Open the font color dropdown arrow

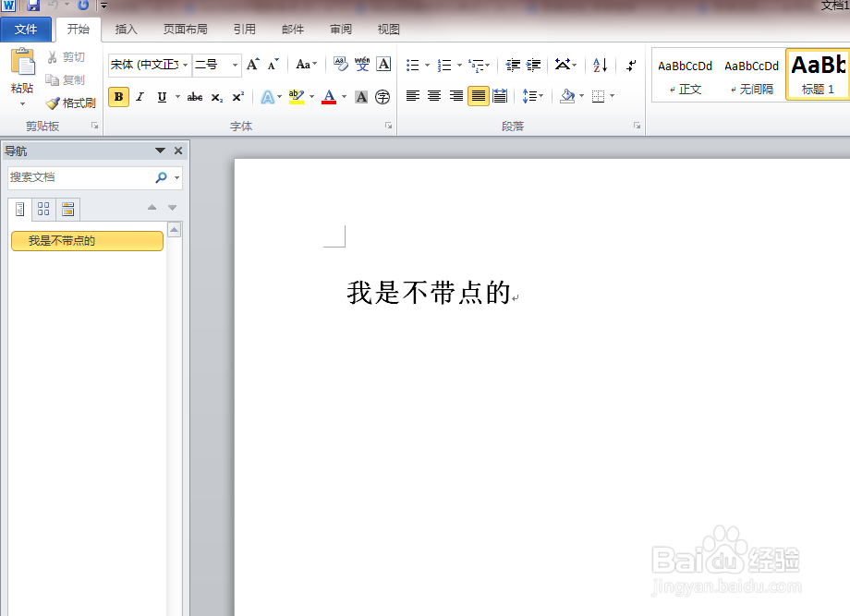[342, 97]
